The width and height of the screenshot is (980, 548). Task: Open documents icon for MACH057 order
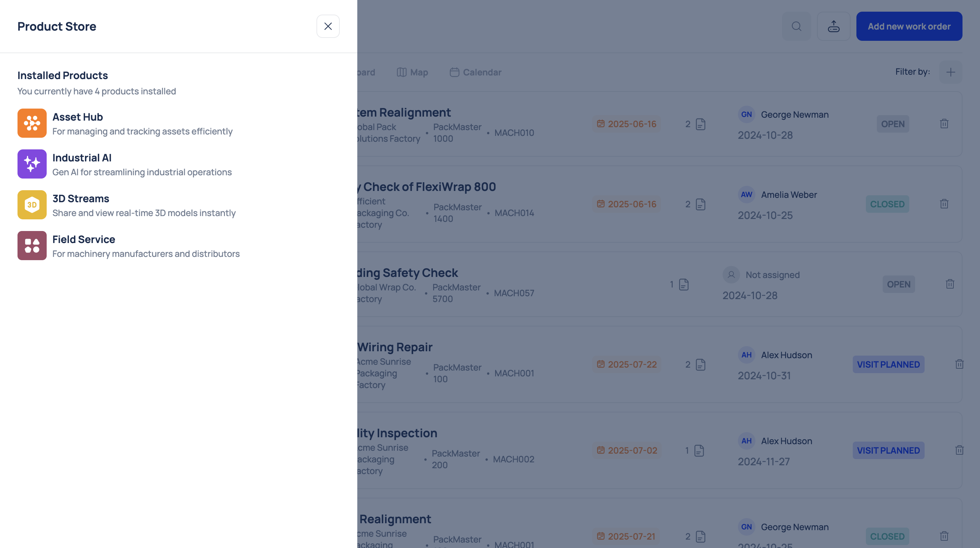click(684, 285)
